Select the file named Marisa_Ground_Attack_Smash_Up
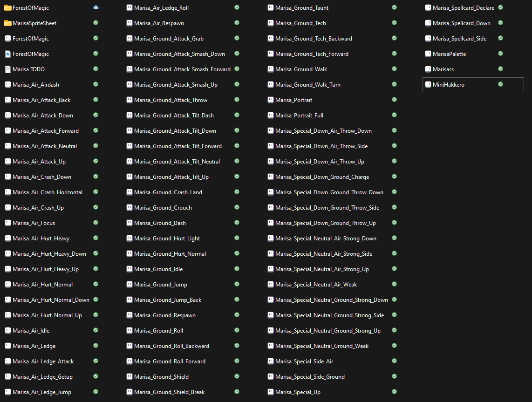This screenshot has width=532, height=402. (x=176, y=85)
